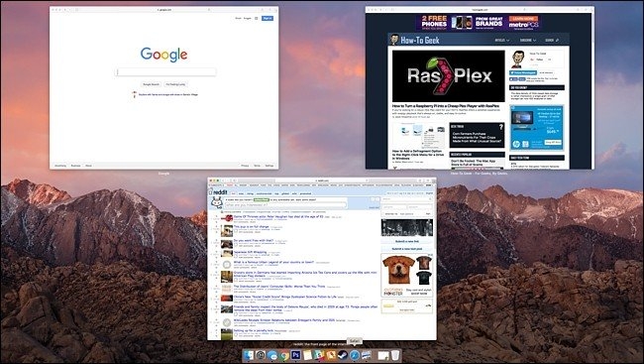The height and width of the screenshot is (364, 644).
Task: Launch Google Chrome from the dock
Action: pos(284,356)
